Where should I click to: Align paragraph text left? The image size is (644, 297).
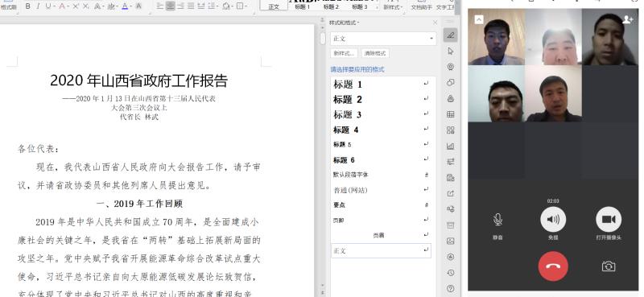click(x=160, y=6)
